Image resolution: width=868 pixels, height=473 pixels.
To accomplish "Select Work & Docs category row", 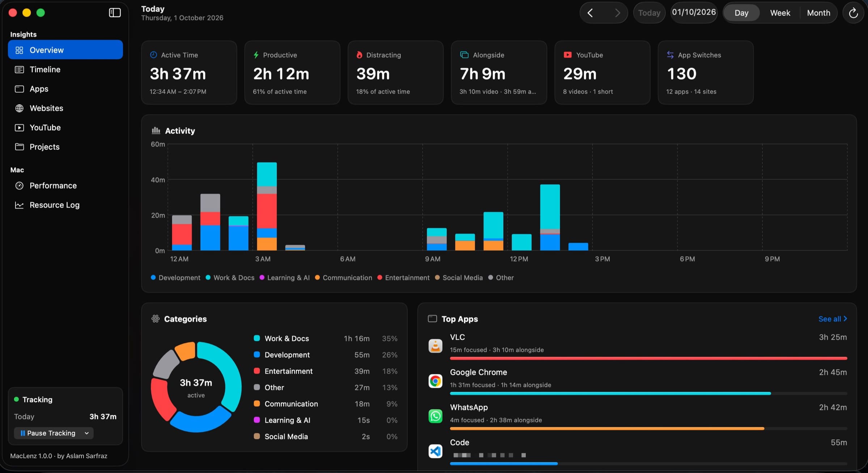I will coord(325,339).
